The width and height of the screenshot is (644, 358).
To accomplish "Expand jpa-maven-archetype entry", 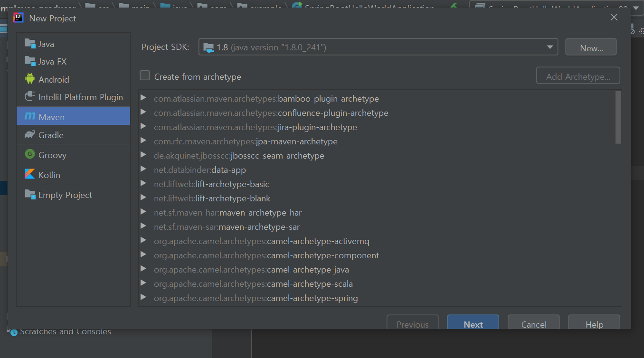I will [x=143, y=141].
